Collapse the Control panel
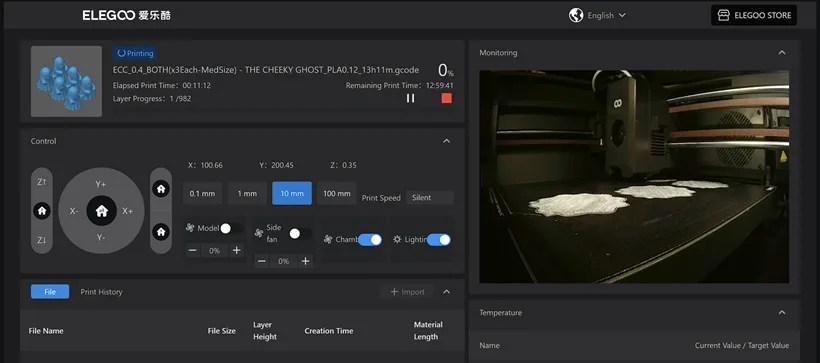This screenshot has width=820, height=363. pos(446,141)
